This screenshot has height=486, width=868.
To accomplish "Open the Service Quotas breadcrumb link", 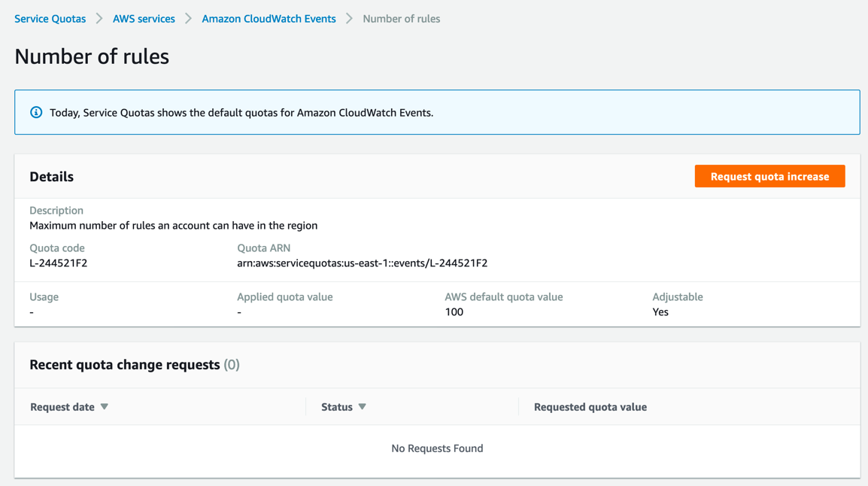I will point(50,19).
